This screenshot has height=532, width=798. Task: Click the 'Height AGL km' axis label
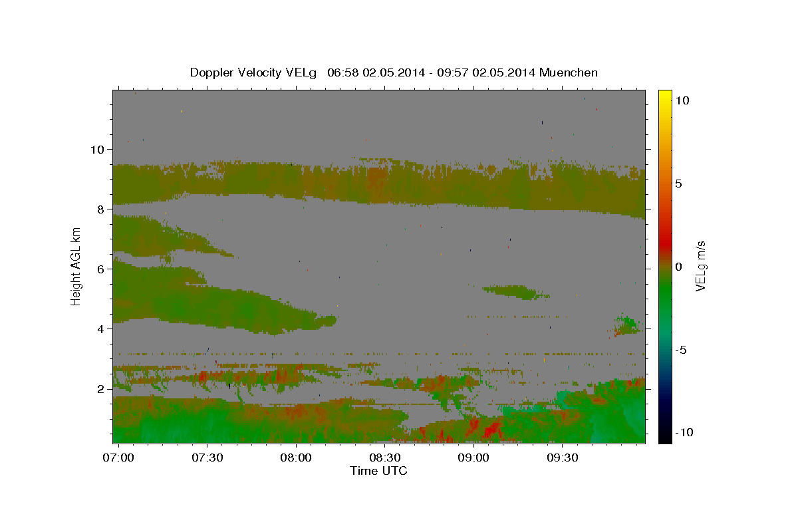click(x=76, y=266)
